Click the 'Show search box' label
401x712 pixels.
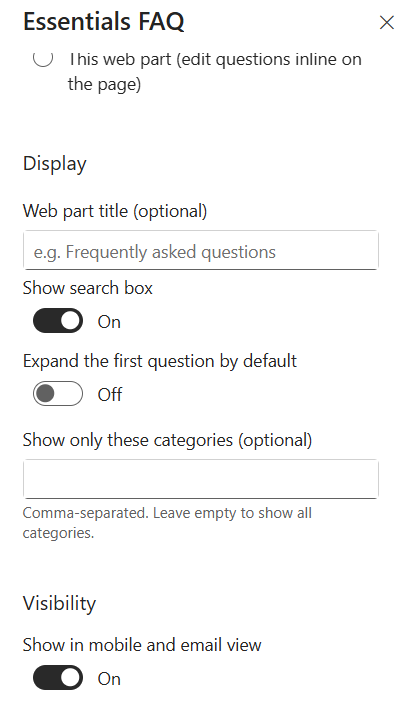coord(88,288)
